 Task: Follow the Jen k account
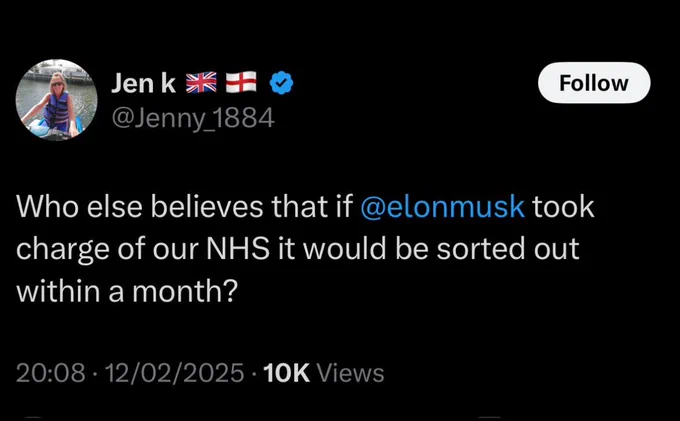[594, 83]
